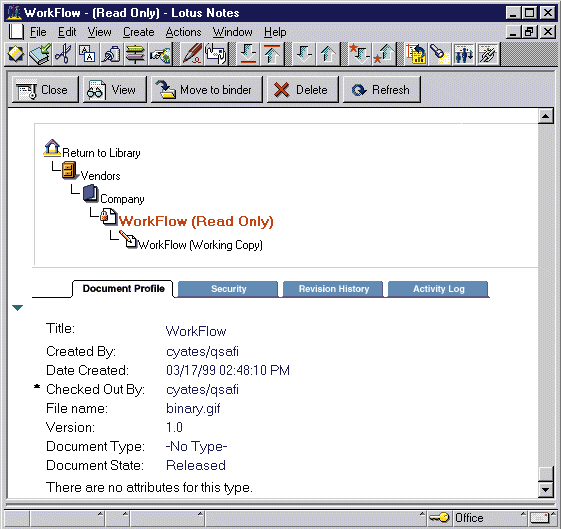561x529 pixels.
Task: Switch to the Security tab
Action: [228, 289]
